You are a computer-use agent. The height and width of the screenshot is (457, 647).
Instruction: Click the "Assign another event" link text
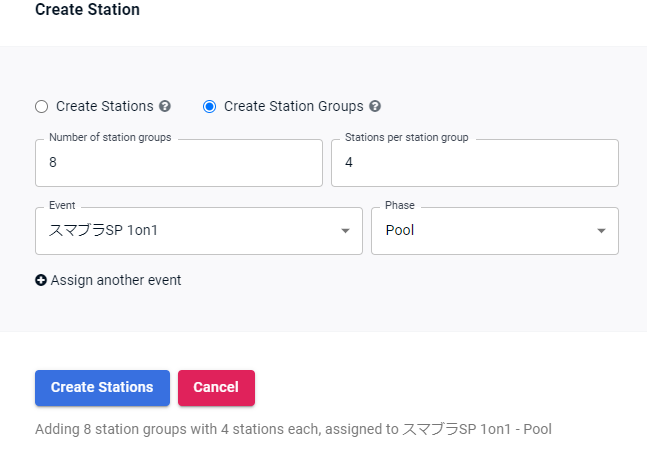116,281
